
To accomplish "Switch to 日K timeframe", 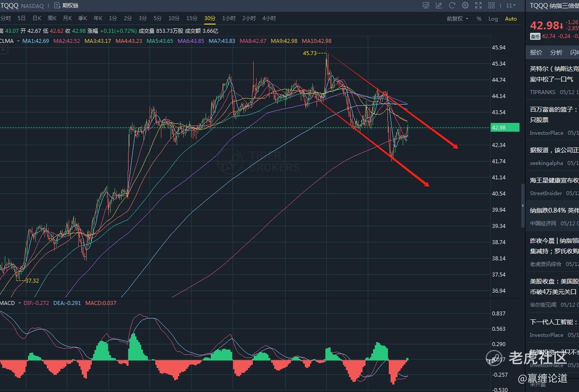I will pyautogui.click(x=37, y=18).
